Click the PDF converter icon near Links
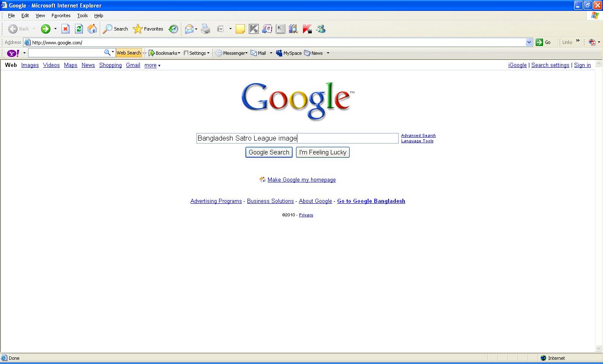 pos(592,42)
